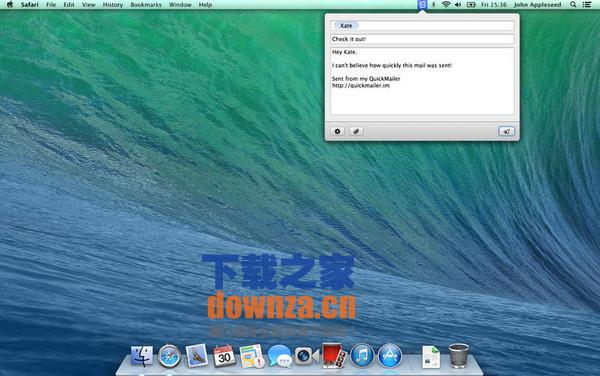Open Reminders and notes icon in Dock
This screenshot has width=600, height=376.
coord(252,356)
